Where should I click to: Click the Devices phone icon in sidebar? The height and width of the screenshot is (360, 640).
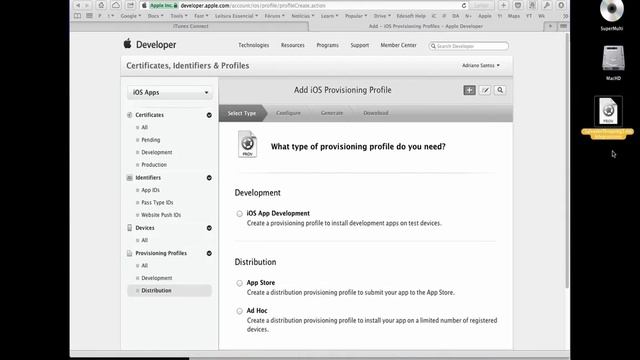(129, 228)
